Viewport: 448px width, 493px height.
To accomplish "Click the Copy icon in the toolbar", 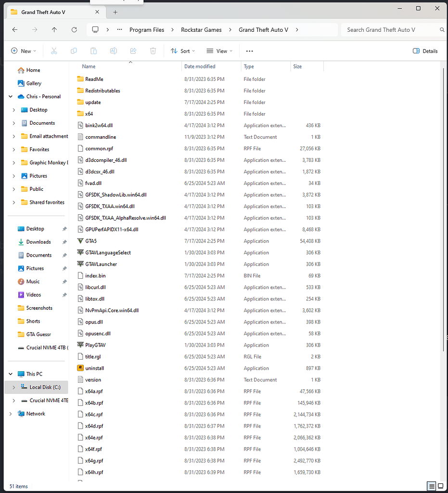I will (x=73, y=51).
